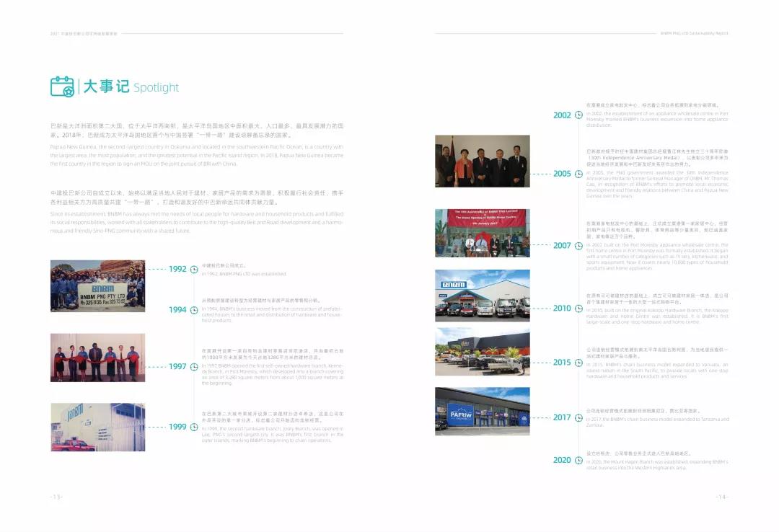Click the circle marker next to 2002

click(578, 115)
